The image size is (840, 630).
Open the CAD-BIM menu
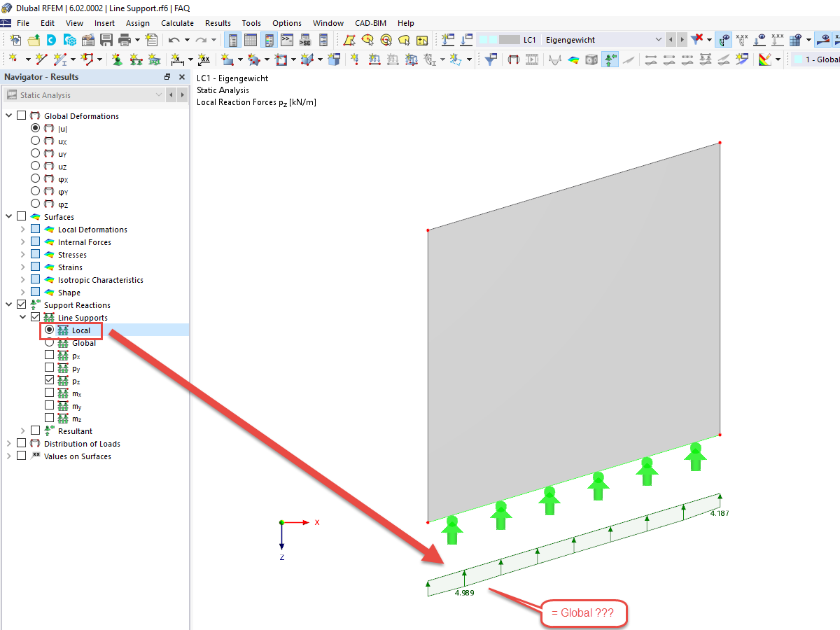(x=370, y=23)
